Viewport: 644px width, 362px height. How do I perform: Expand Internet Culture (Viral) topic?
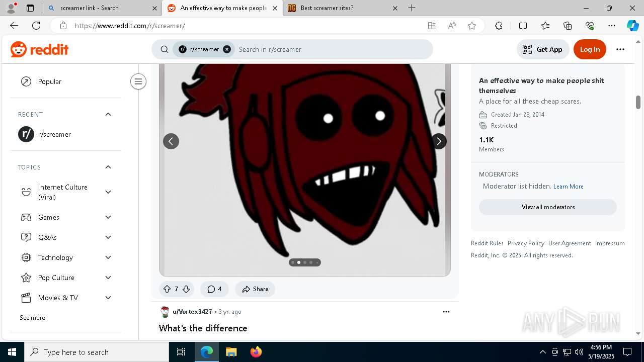108,192
